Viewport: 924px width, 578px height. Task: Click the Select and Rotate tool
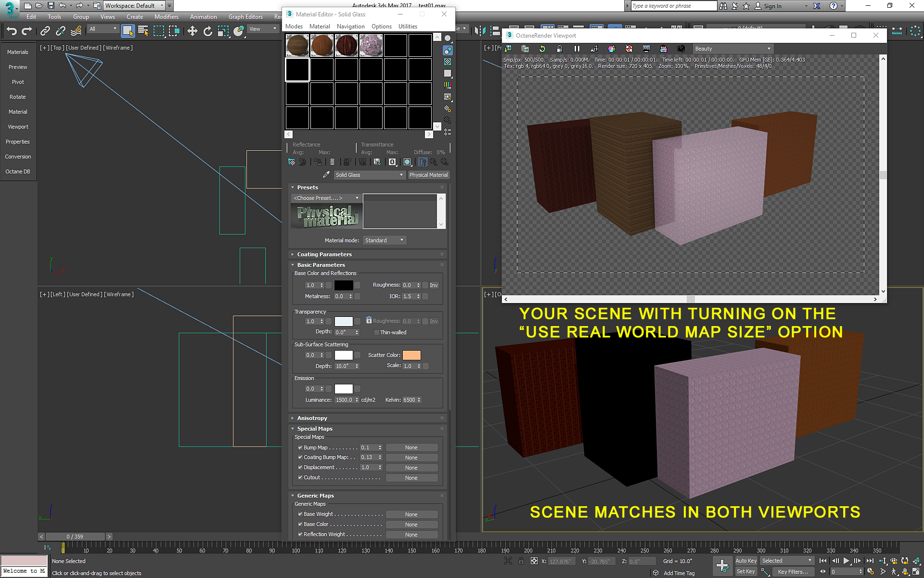[x=207, y=31]
